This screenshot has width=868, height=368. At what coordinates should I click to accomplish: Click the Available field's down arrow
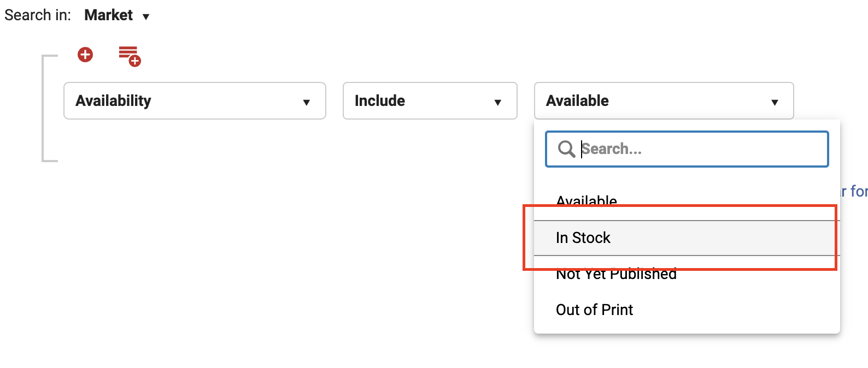(775, 102)
